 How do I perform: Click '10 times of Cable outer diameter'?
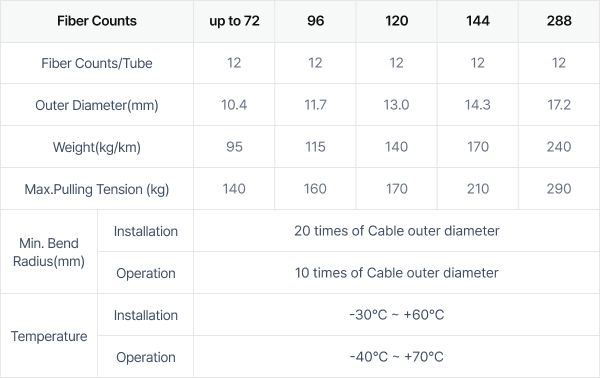pos(397,273)
